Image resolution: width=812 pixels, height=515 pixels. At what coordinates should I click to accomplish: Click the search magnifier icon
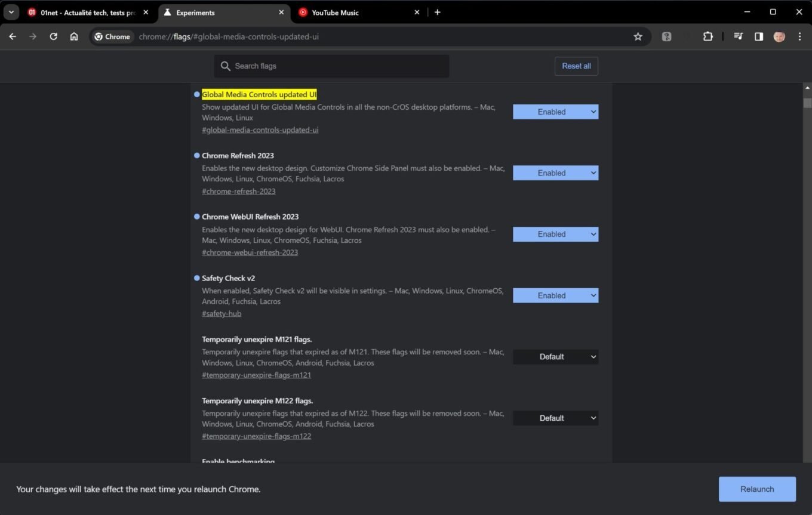tap(226, 66)
